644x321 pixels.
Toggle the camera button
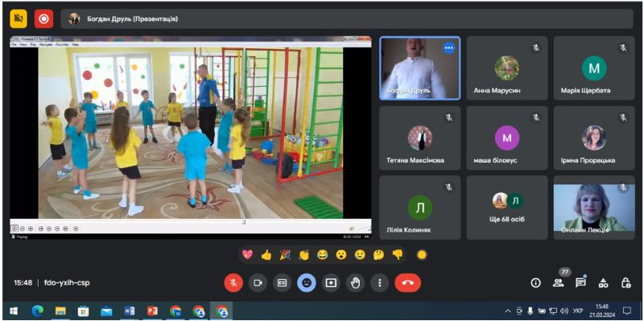(x=258, y=283)
